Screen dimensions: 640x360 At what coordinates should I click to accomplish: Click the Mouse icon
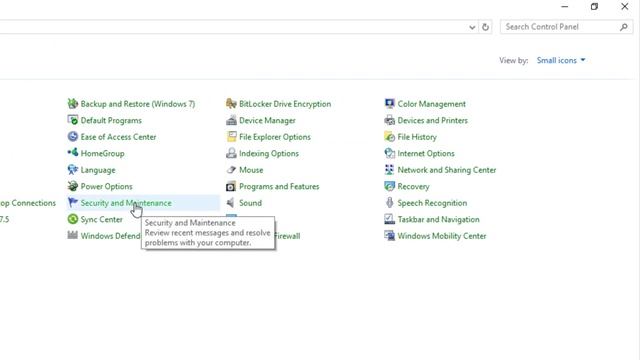click(231, 169)
